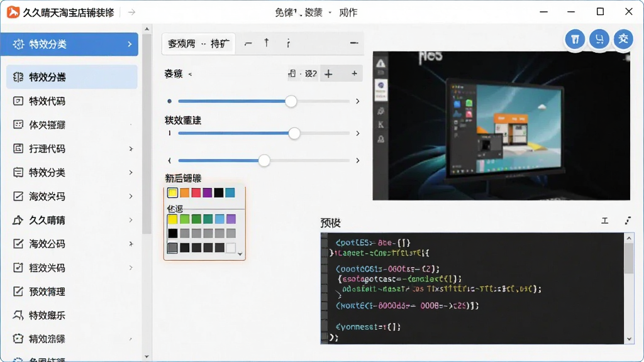Click the round blue bucket icon button

pyautogui.click(x=575, y=40)
